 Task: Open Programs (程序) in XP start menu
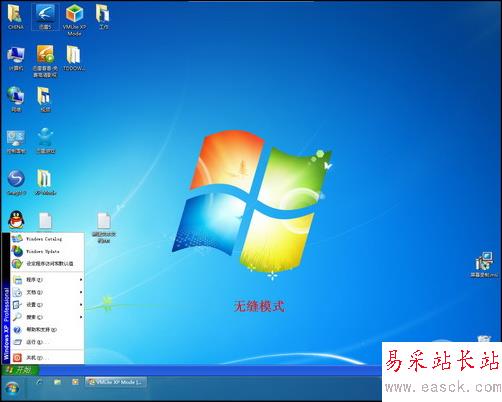click(47, 280)
